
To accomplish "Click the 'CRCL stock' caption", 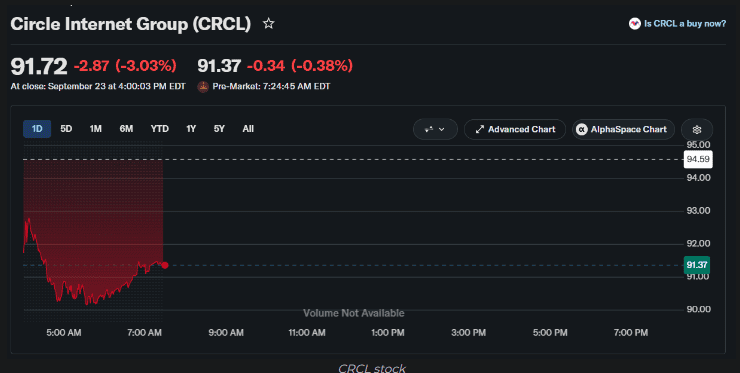I will pos(372,368).
